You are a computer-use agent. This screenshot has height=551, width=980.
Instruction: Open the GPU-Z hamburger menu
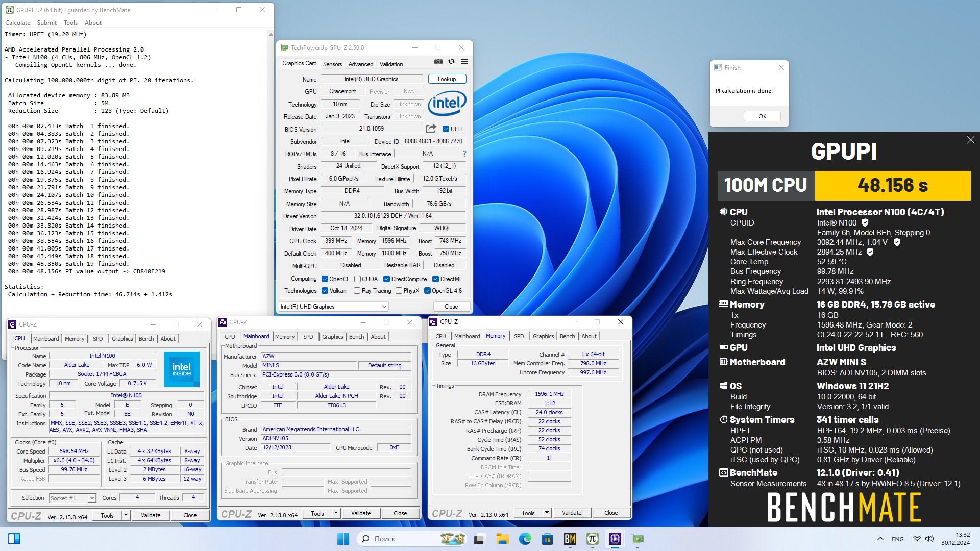[464, 62]
